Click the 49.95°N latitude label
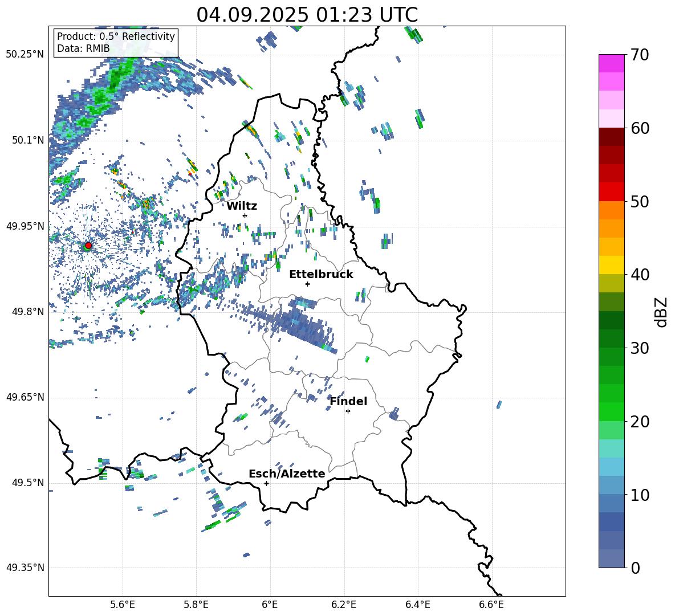The image size is (675, 616). 25,226
